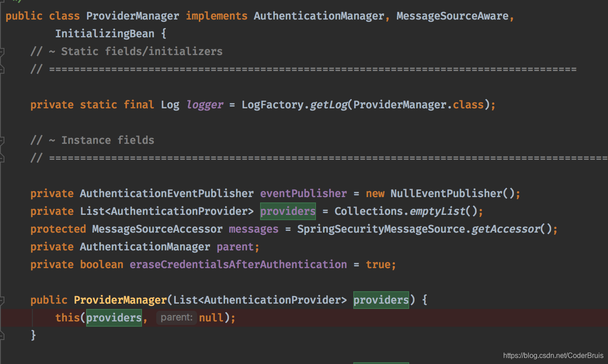Click the Log type name
The image size is (608, 364).
(170, 105)
